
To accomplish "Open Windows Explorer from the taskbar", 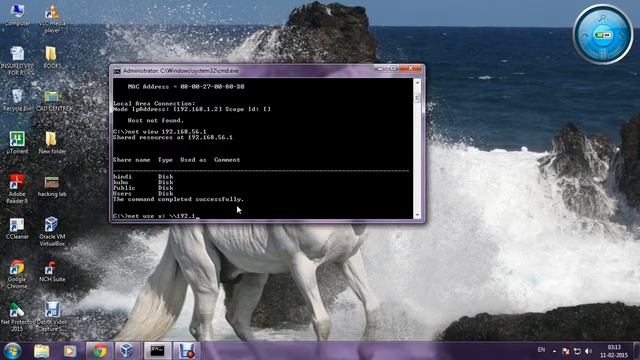I will tap(42, 351).
